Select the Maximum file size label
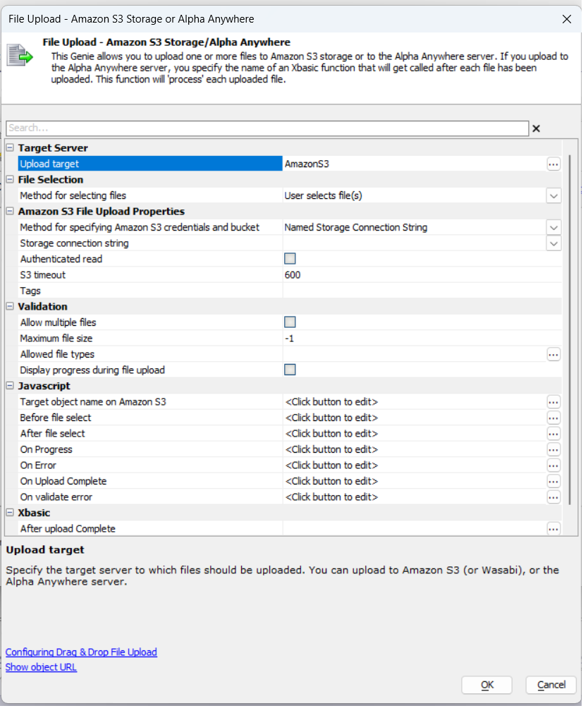The height and width of the screenshot is (713, 588). (56, 339)
